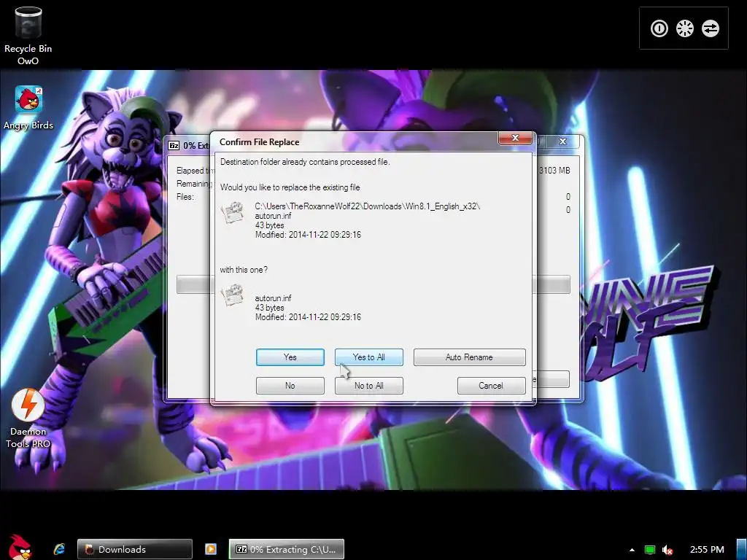Switch to 0% Extracting taskbar item

286,549
